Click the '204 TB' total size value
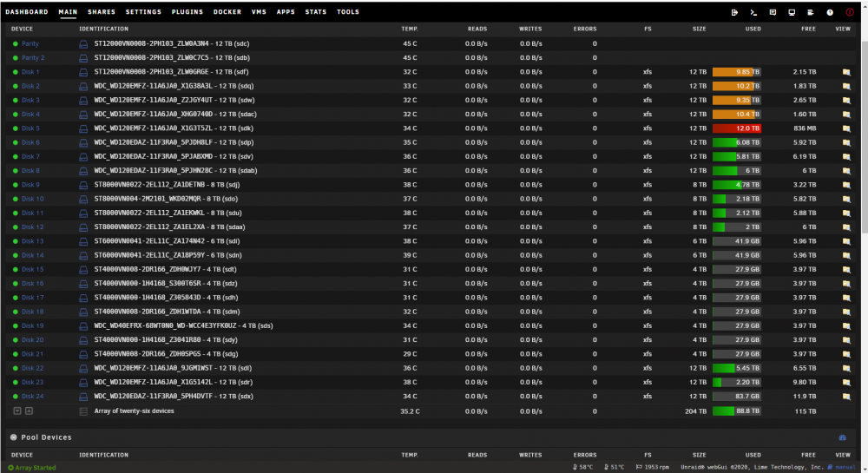Viewport: 868px width, 473px height. click(696, 411)
